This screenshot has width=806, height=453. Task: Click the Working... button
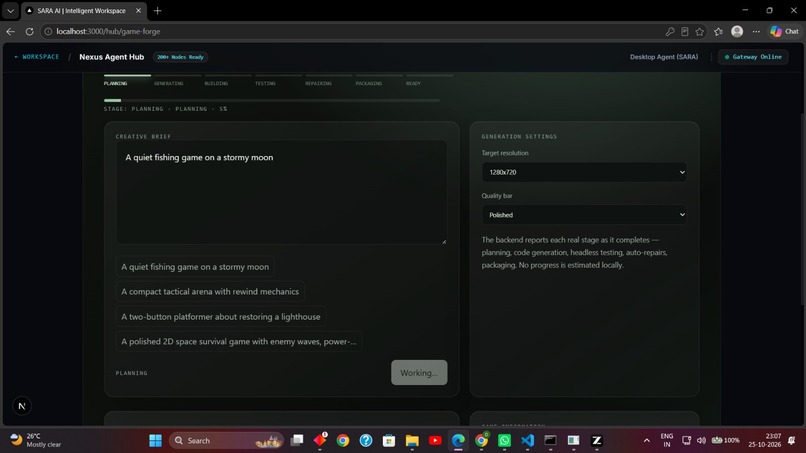click(419, 373)
